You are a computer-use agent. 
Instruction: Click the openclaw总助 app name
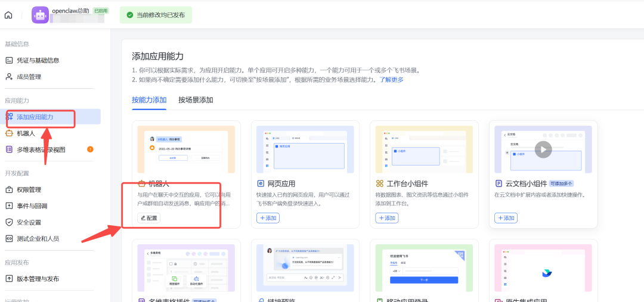[71, 11]
